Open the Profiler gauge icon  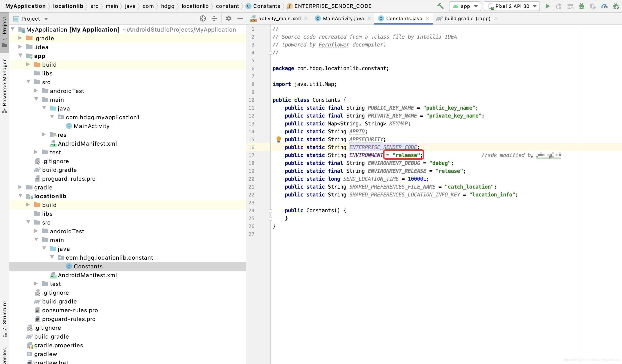coord(604,6)
